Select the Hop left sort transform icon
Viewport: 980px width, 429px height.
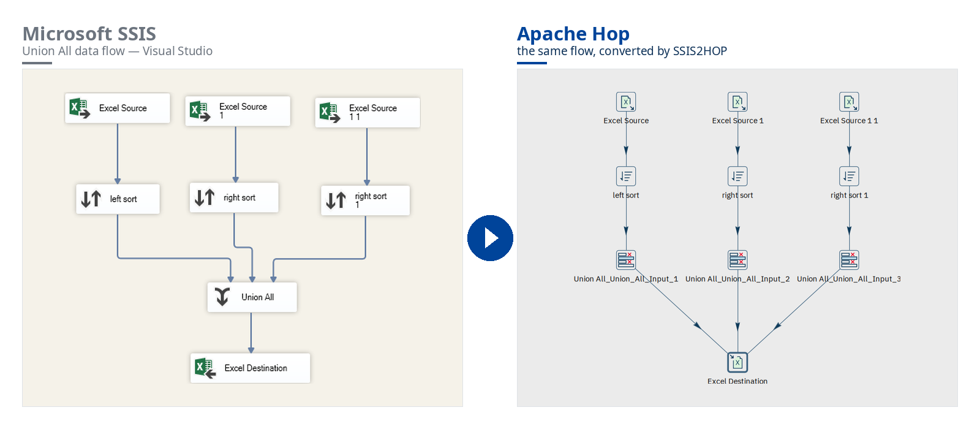[626, 177]
